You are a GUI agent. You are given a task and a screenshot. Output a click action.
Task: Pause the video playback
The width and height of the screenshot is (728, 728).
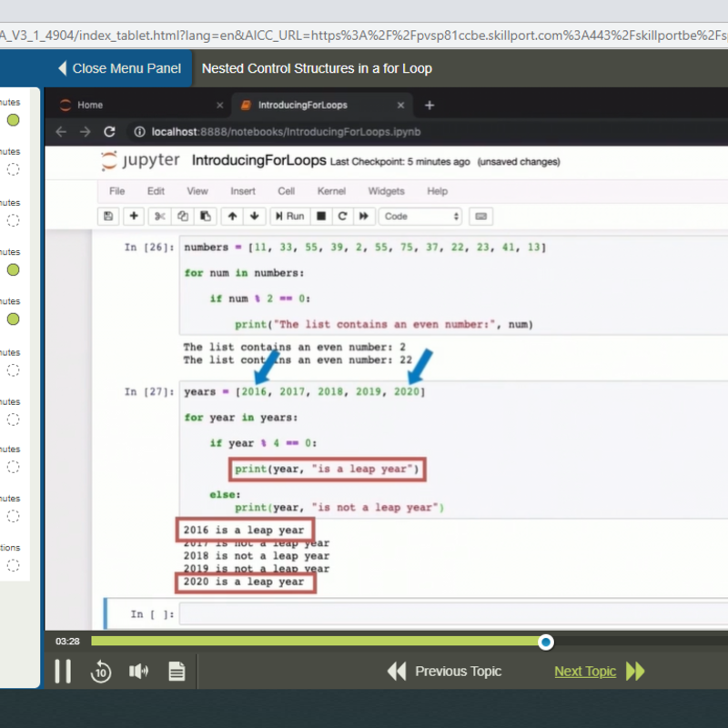(x=63, y=672)
